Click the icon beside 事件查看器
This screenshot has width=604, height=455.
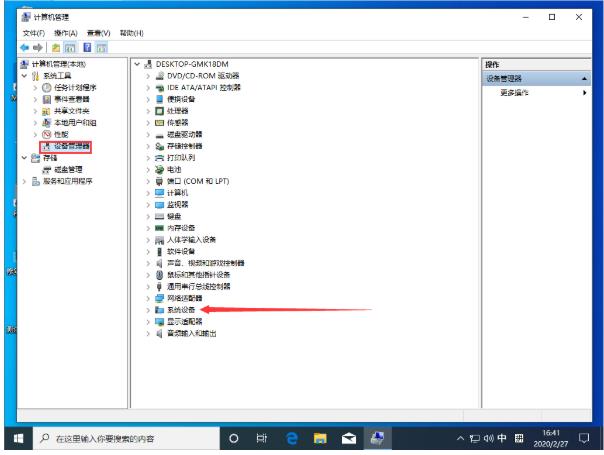tap(47, 99)
